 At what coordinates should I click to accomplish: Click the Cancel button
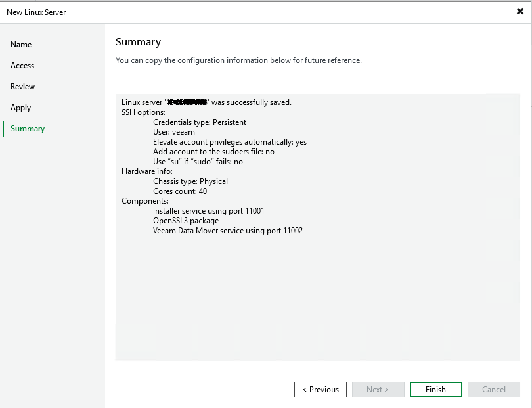pyautogui.click(x=493, y=390)
